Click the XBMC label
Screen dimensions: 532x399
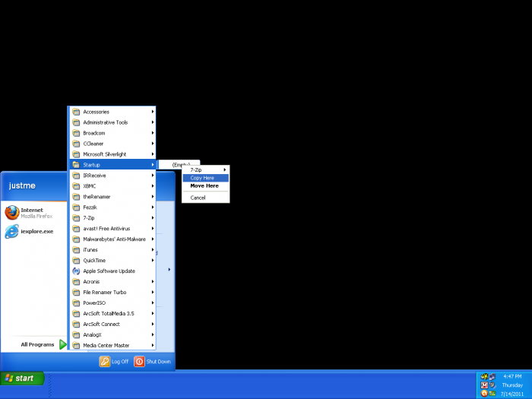tap(90, 186)
